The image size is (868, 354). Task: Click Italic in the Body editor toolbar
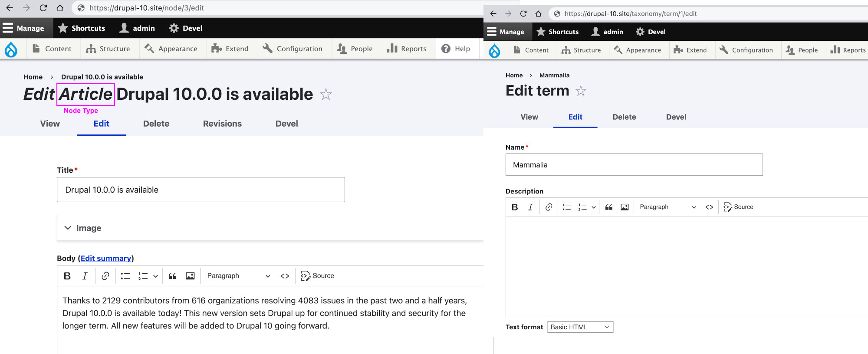(x=85, y=276)
